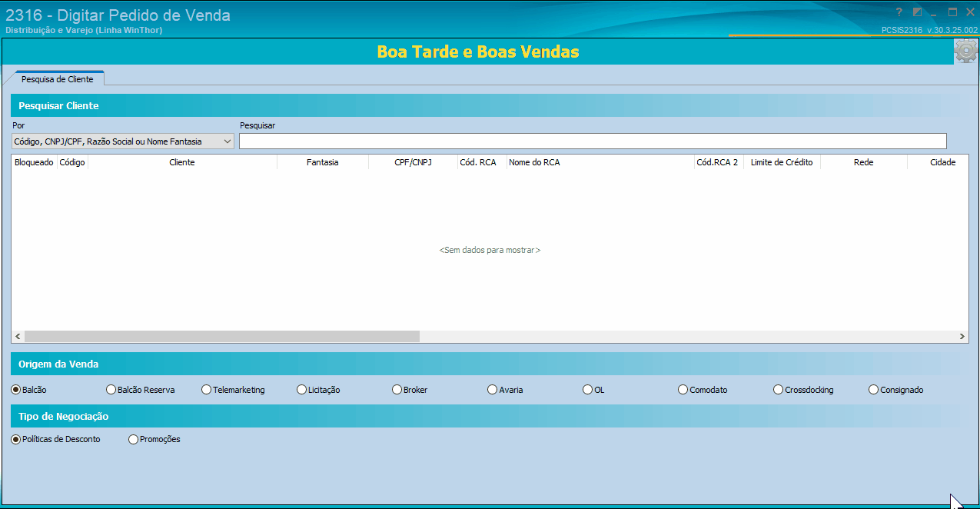Choose Comodato as sale origin

pos(703,390)
